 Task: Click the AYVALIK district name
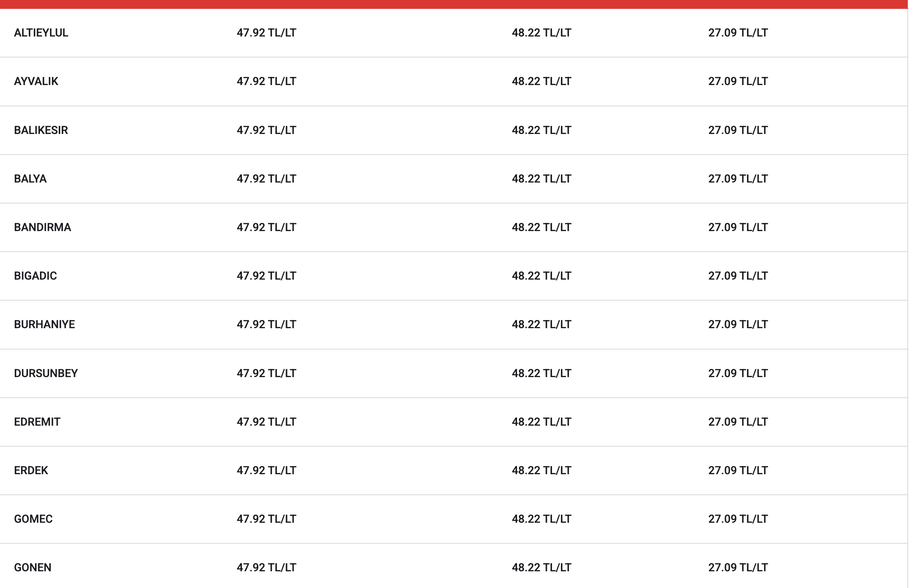click(36, 81)
